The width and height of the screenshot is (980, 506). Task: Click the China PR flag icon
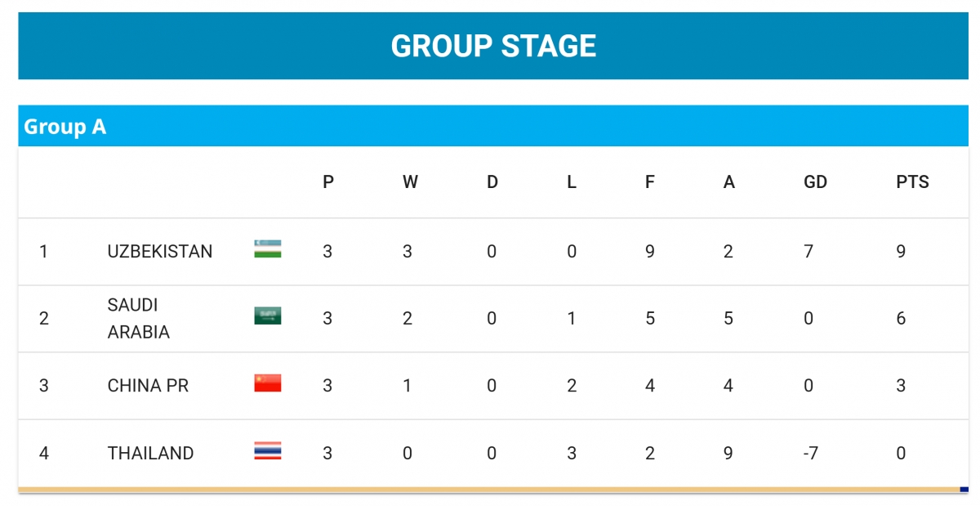pyautogui.click(x=268, y=383)
